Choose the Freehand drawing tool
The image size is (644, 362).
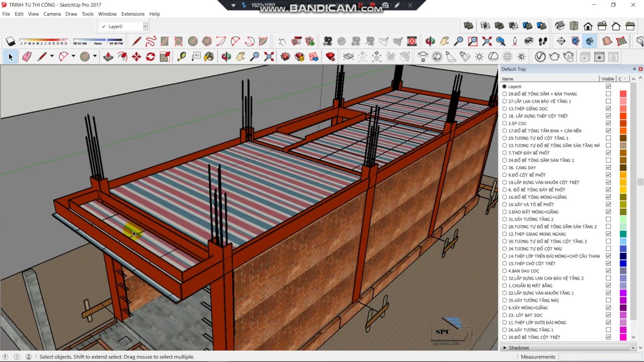click(150, 41)
